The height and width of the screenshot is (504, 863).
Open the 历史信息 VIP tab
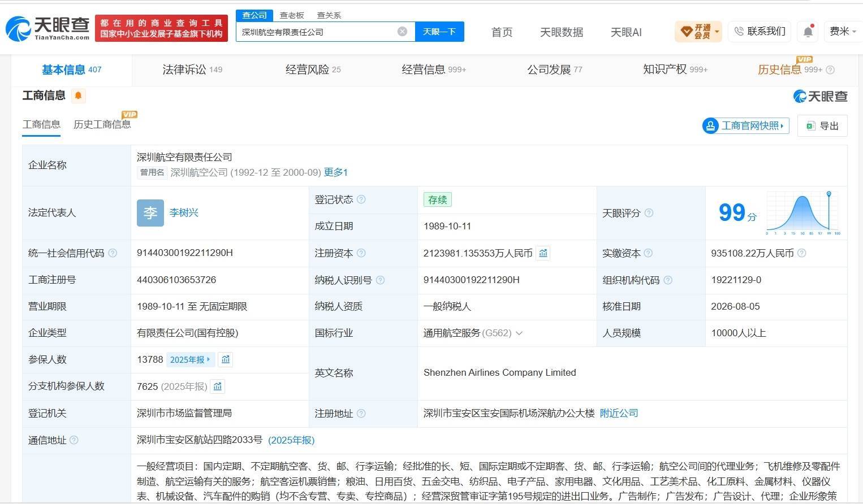coord(790,69)
